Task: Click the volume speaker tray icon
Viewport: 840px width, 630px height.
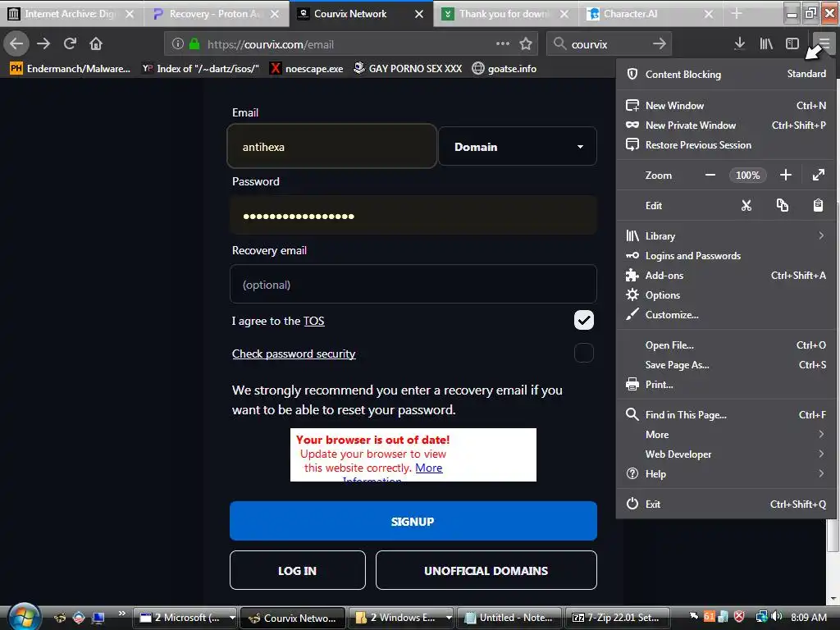Action: (777, 617)
